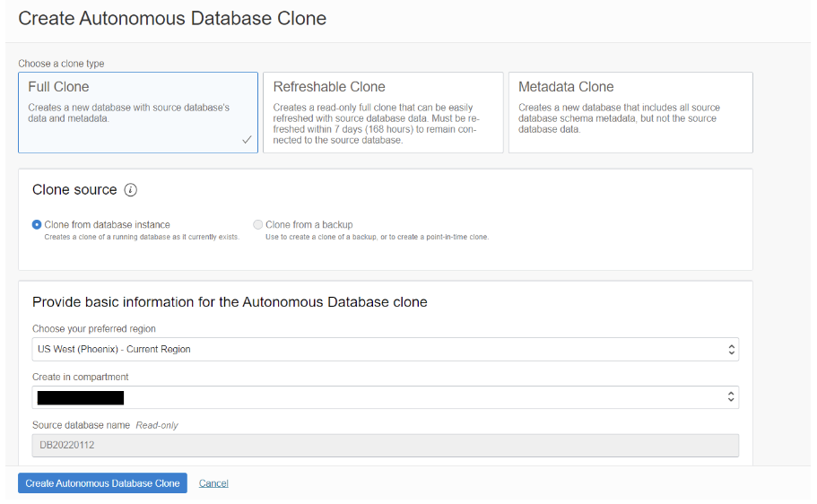
Task: Select the Full Clone card
Action: tap(138, 113)
